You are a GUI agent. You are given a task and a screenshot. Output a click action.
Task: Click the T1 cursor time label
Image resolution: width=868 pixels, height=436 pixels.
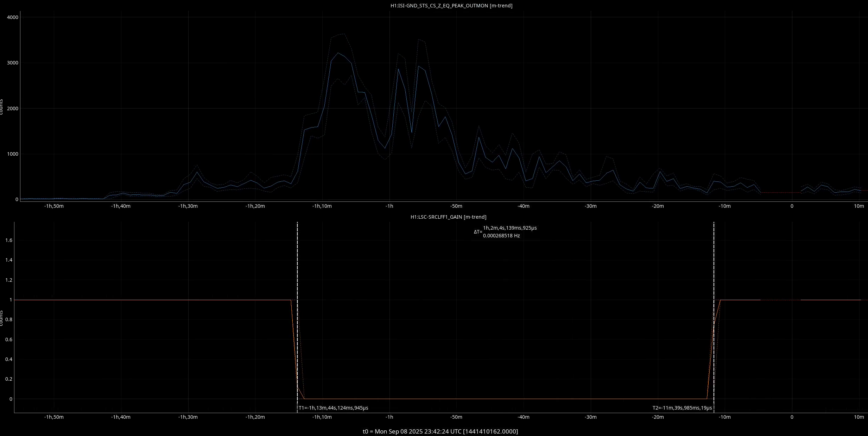pos(333,408)
